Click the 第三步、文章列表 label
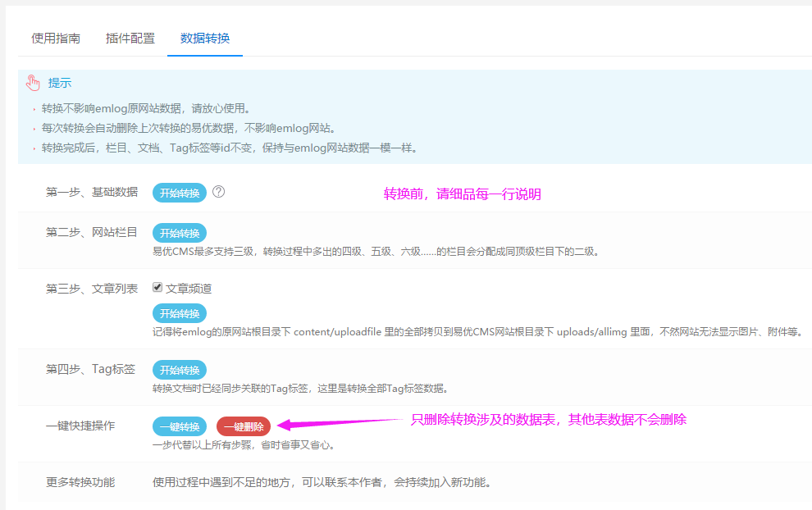 92,289
